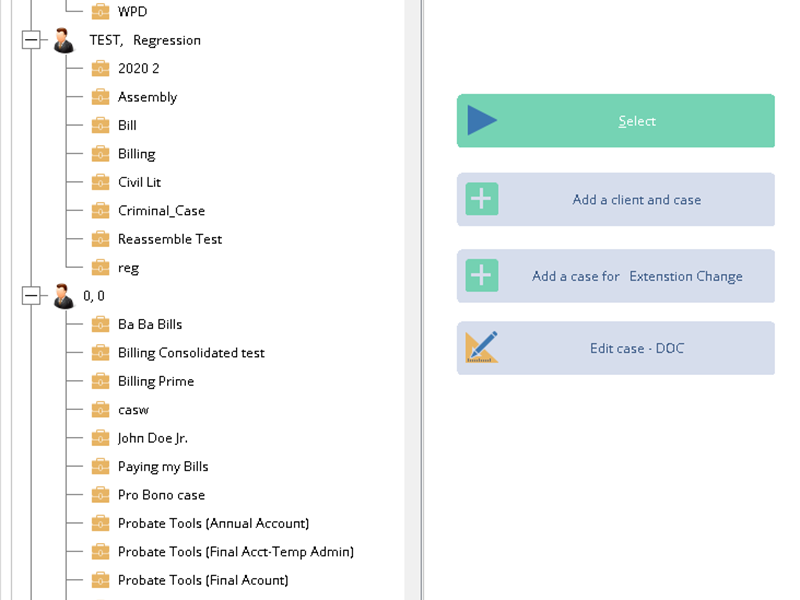Click the briefcase icon beside Pro Bono case
Viewport: 800px width, 600px height.
[100, 495]
